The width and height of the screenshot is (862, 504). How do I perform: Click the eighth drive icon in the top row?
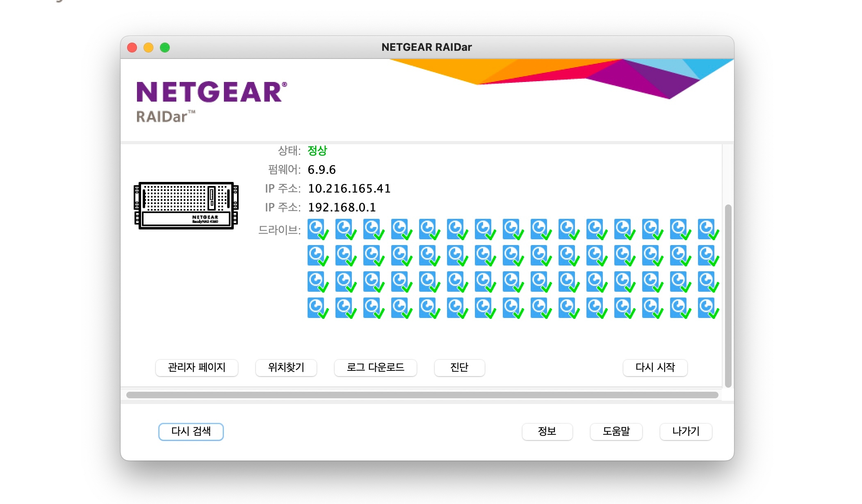(x=513, y=229)
